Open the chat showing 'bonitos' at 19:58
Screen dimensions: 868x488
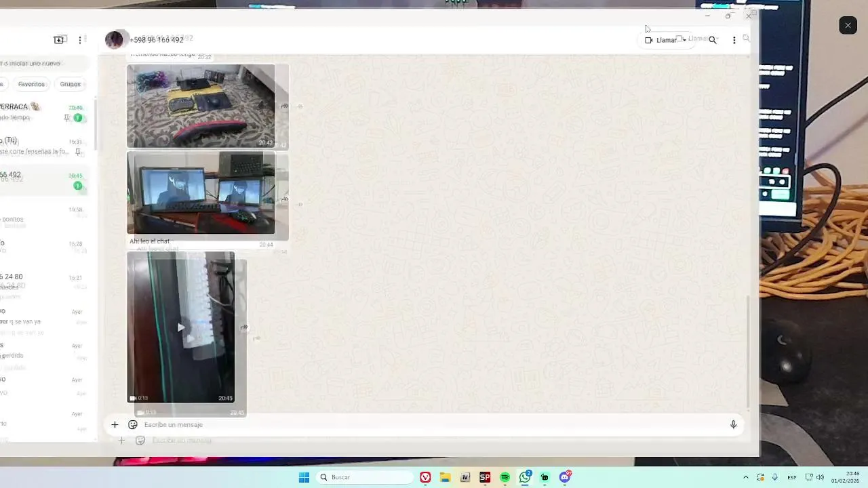[x=44, y=214]
